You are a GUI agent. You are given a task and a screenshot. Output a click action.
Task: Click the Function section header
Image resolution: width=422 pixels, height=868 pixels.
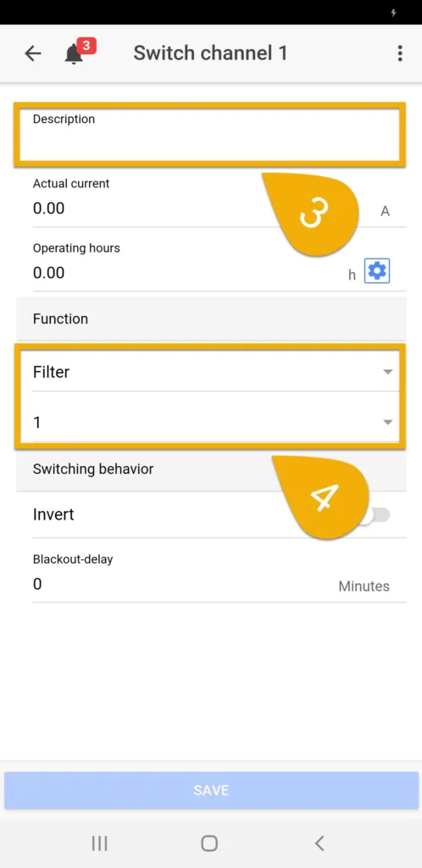[x=211, y=319]
